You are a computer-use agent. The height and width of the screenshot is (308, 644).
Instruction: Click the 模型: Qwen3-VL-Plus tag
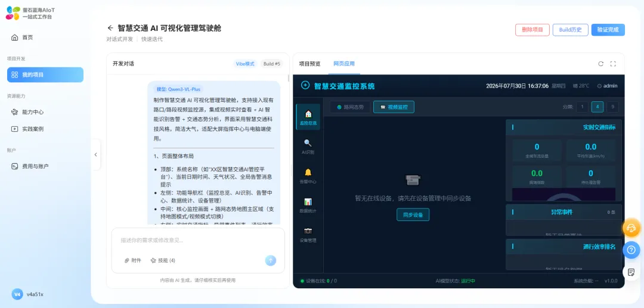178,89
